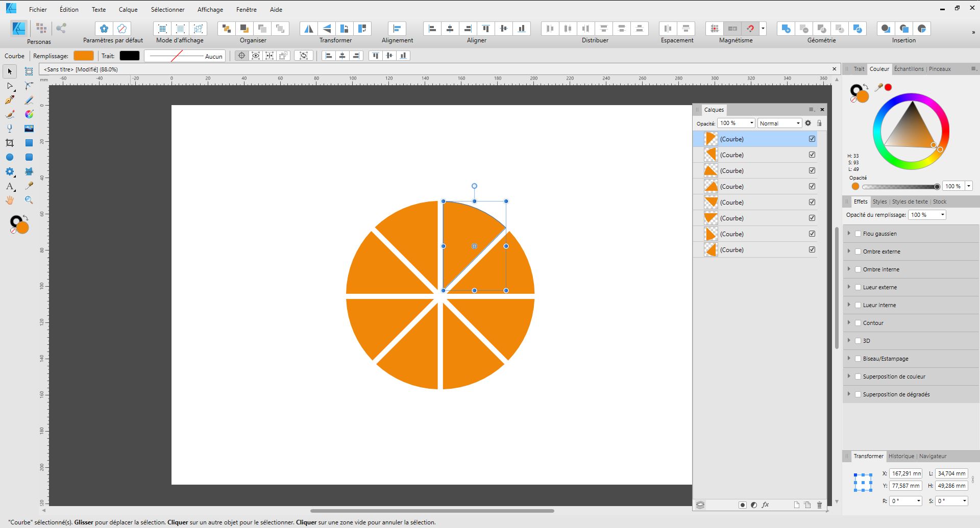Click the Alignement toolbar icon

(x=397, y=29)
